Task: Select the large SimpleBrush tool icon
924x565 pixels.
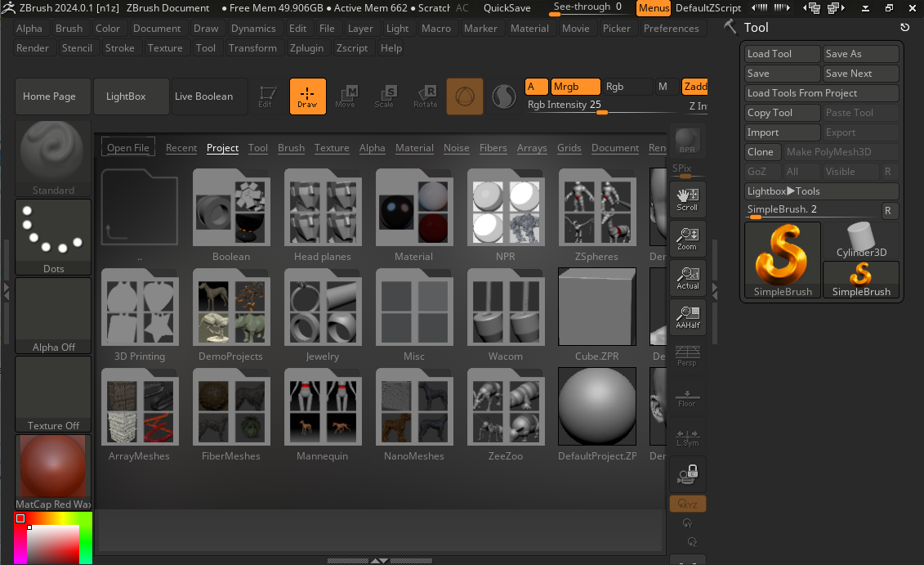Action: pyautogui.click(x=782, y=259)
